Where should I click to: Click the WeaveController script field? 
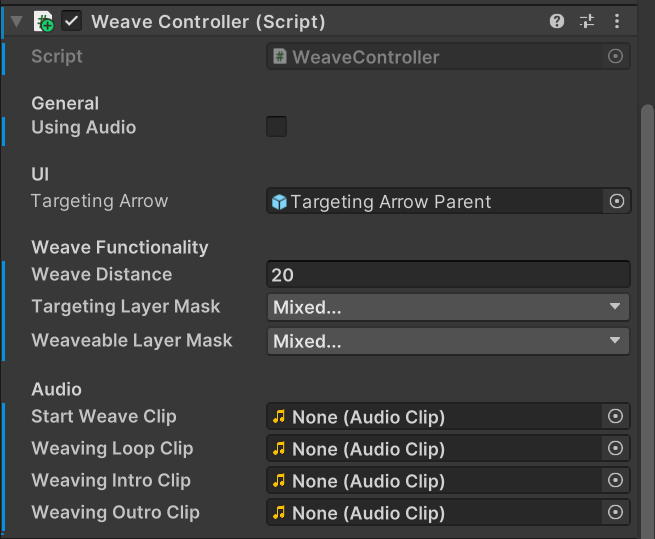tap(448, 56)
